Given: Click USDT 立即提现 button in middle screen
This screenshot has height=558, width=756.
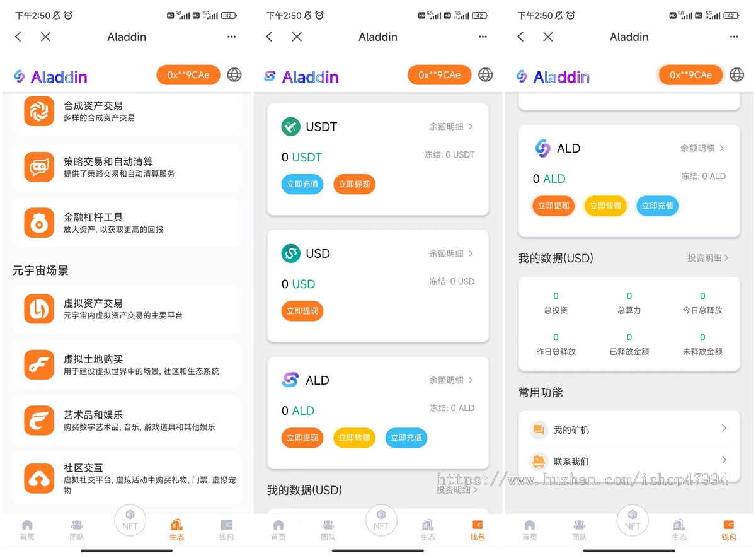Looking at the screenshot, I should [355, 184].
